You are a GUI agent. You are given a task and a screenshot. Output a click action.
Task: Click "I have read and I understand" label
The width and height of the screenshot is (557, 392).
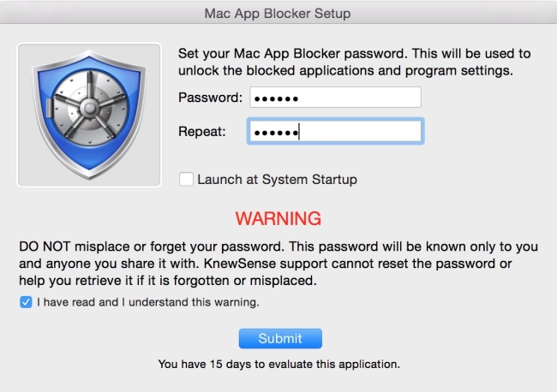pos(149,302)
